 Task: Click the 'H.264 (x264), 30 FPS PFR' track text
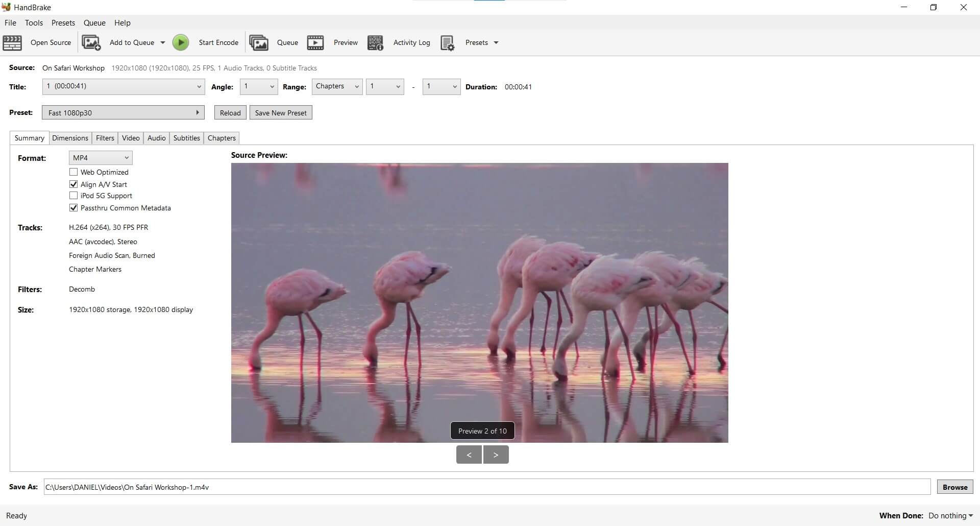tap(109, 227)
